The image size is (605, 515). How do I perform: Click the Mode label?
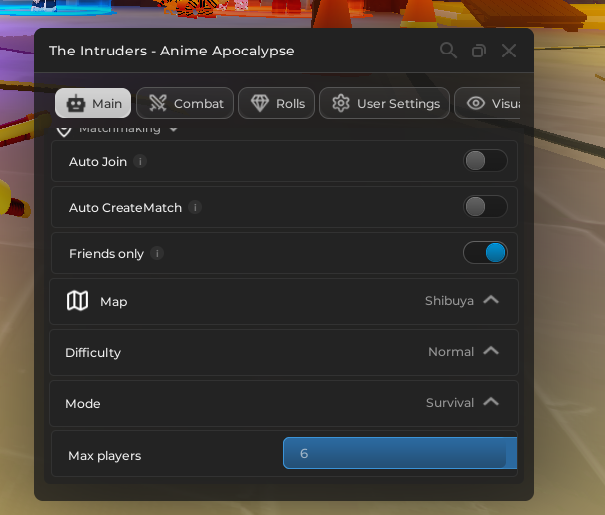83,404
